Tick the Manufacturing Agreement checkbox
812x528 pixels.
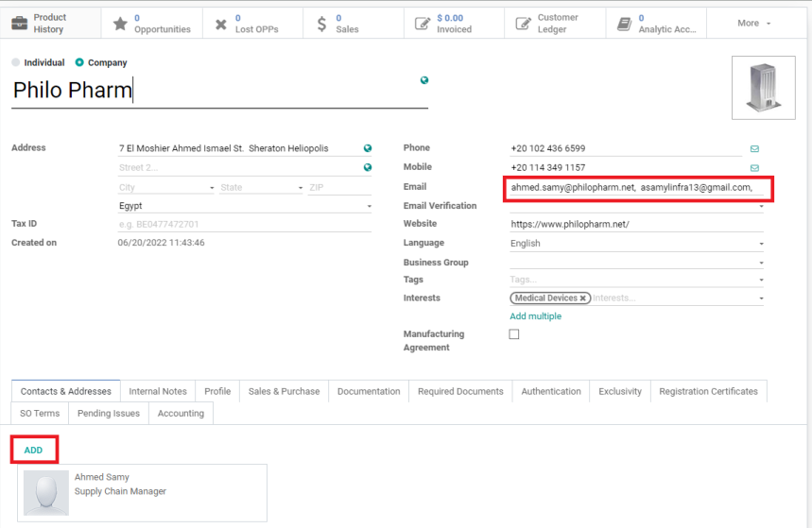tap(513, 333)
